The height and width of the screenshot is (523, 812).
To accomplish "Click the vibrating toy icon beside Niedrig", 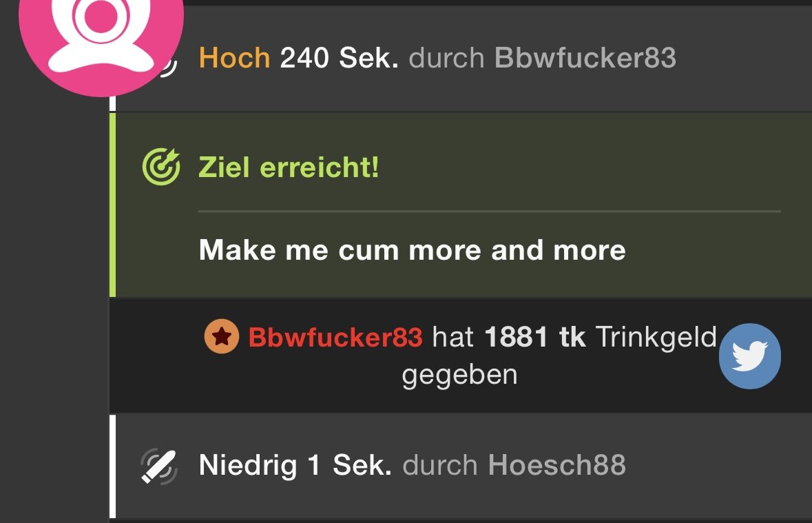I will click(159, 466).
